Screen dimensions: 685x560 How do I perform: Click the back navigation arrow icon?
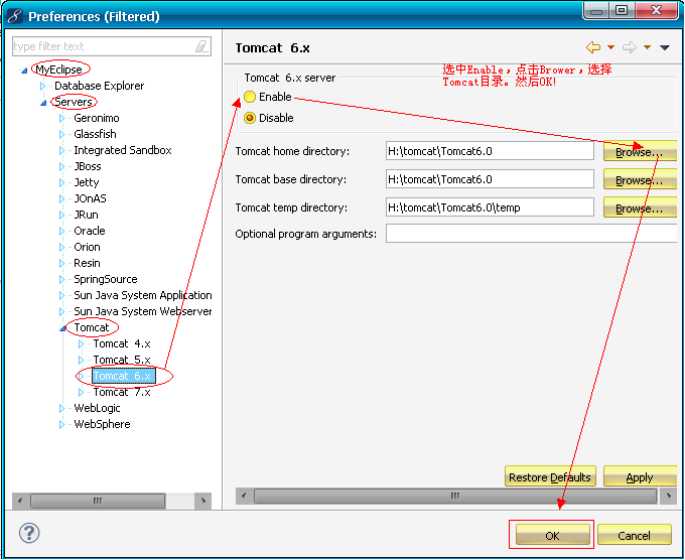click(x=593, y=47)
